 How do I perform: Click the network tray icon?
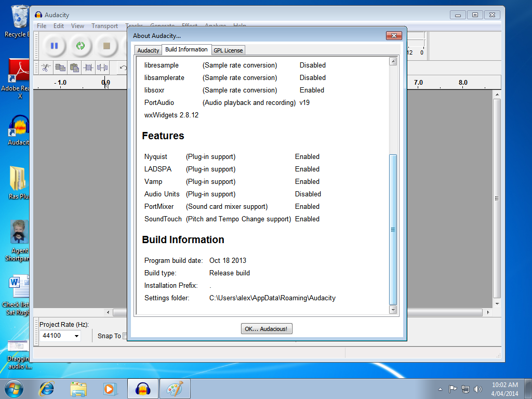tap(465, 389)
